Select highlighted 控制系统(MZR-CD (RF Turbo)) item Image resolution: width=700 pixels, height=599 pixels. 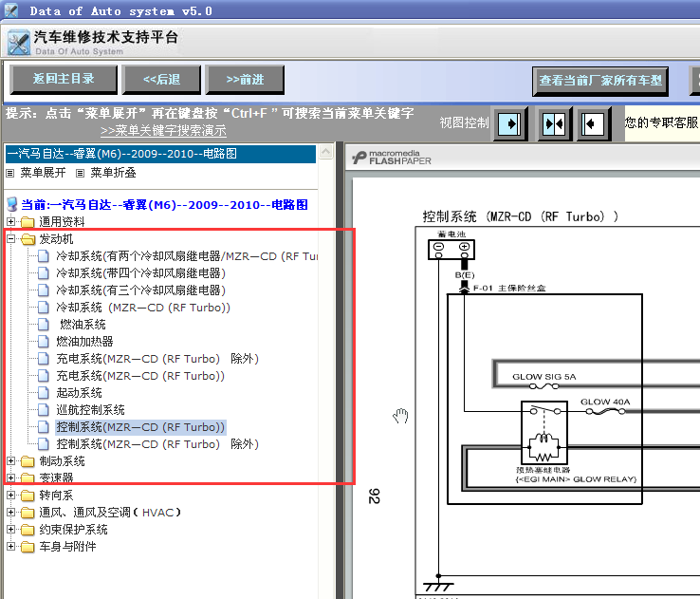tap(140, 427)
